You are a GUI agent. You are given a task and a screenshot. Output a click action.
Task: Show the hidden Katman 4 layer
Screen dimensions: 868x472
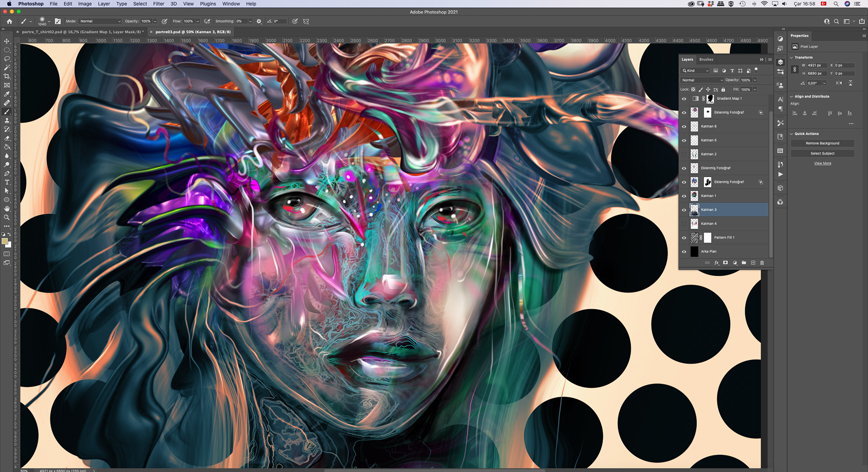point(684,224)
